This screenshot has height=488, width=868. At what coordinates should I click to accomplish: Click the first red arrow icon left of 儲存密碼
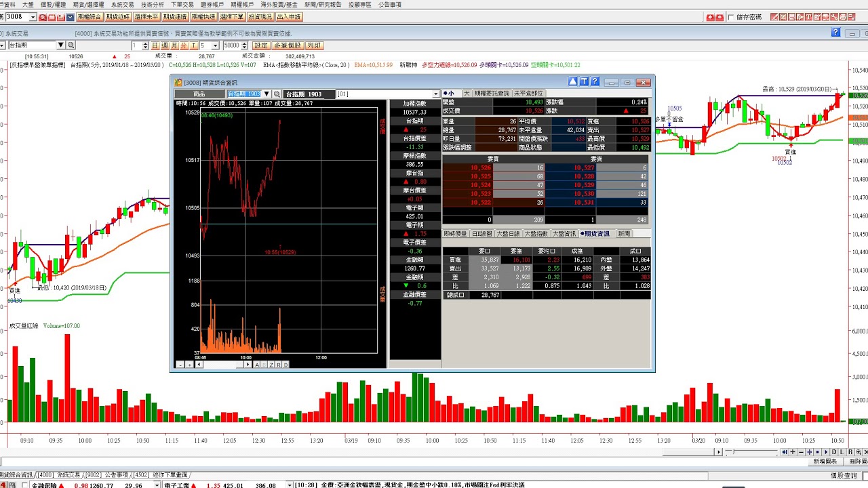coord(710,17)
